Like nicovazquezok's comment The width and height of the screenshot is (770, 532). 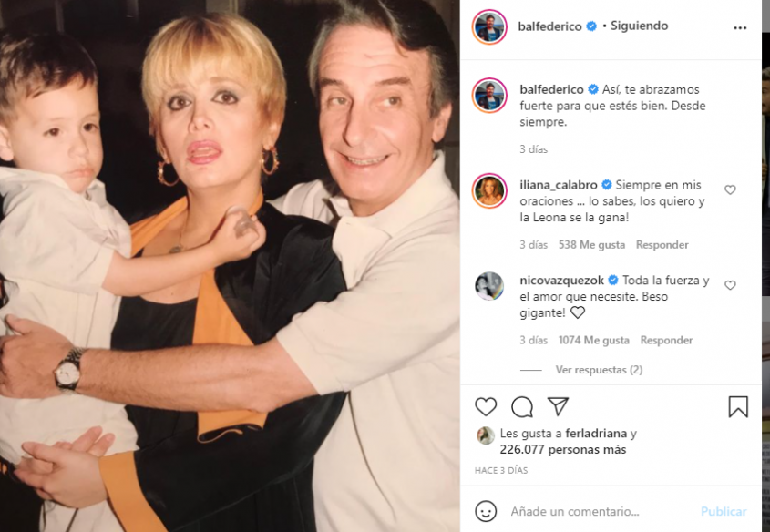pyautogui.click(x=730, y=284)
